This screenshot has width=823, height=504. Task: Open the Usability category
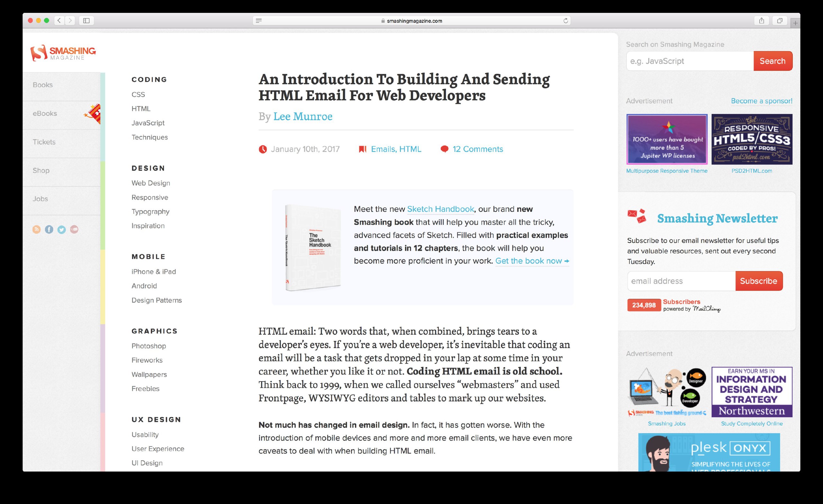pos(145,435)
